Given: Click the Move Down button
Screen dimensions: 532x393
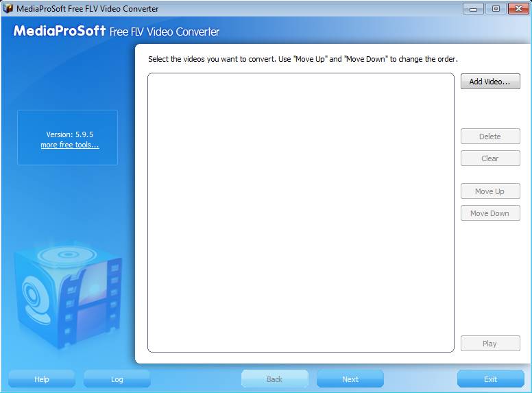Looking at the screenshot, I should tap(490, 213).
